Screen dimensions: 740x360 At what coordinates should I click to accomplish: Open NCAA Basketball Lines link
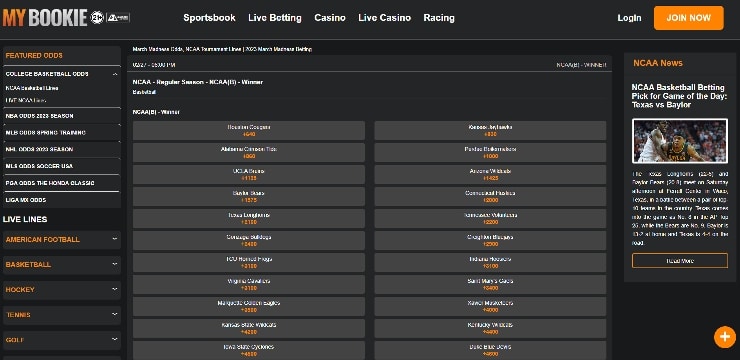point(32,88)
